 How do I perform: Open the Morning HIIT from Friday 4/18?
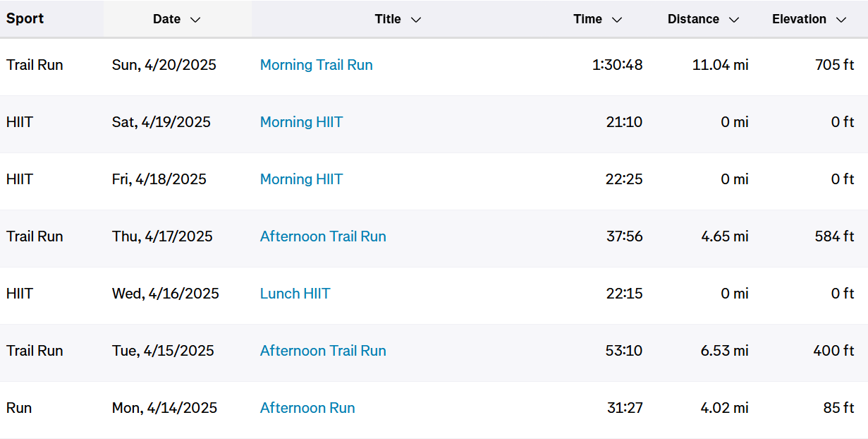coord(301,179)
